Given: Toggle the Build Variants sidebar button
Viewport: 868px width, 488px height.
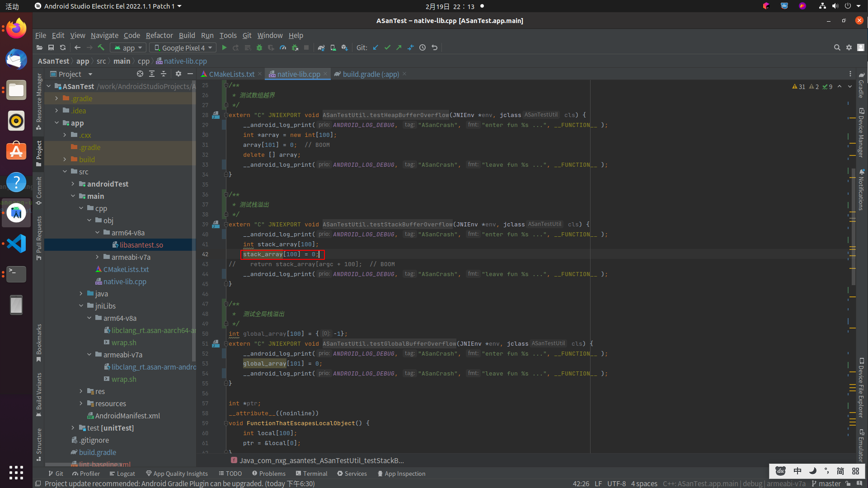Looking at the screenshot, I should pos(39,394).
